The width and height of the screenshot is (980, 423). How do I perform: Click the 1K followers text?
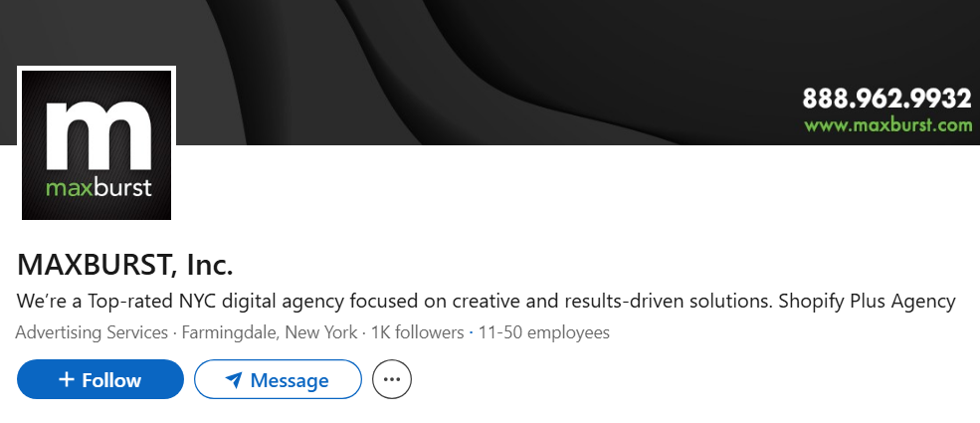tap(417, 331)
